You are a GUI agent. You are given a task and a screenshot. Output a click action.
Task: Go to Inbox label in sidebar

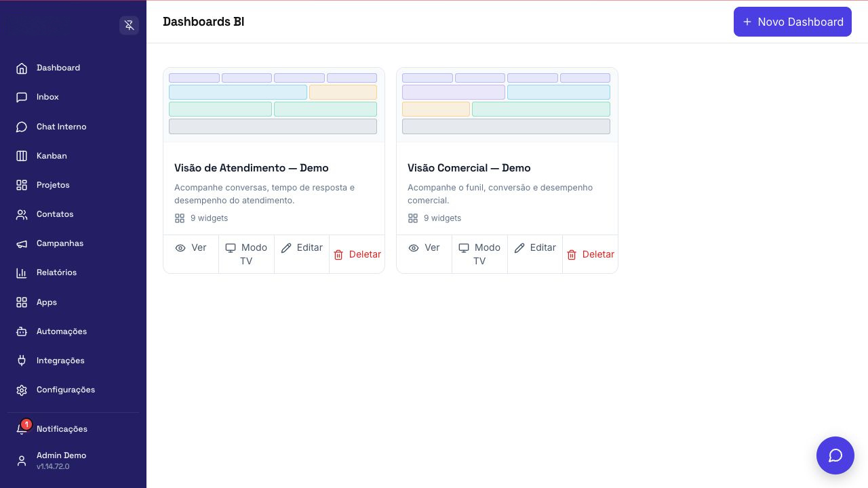coord(47,97)
